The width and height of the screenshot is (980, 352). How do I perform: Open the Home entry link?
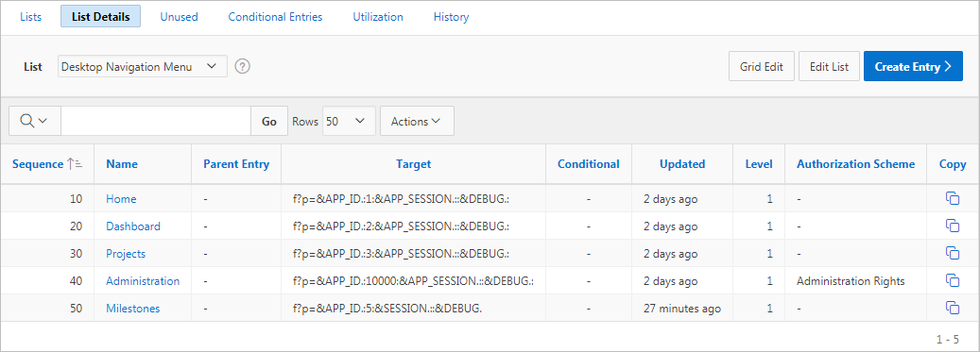tap(121, 199)
